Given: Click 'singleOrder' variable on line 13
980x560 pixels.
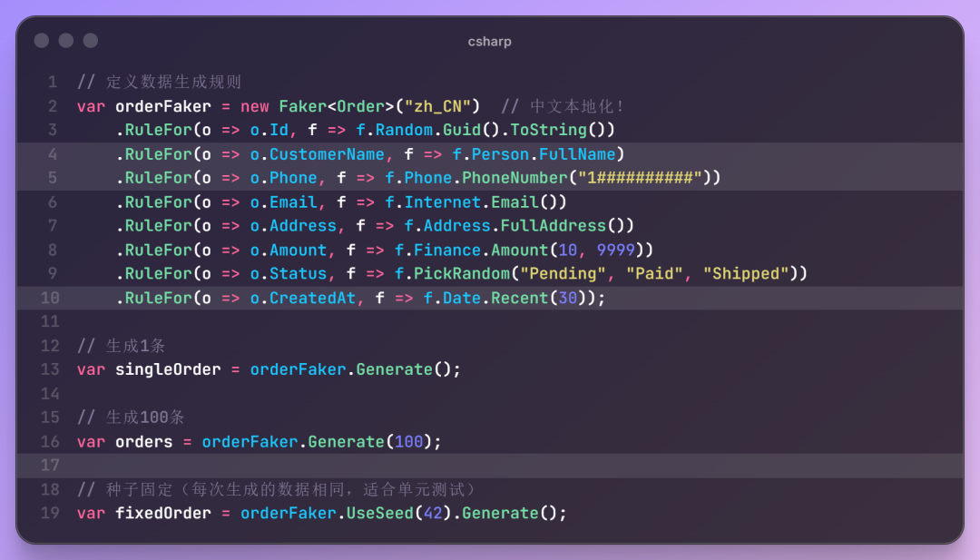Looking at the screenshot, I should (x=168, y=369).
